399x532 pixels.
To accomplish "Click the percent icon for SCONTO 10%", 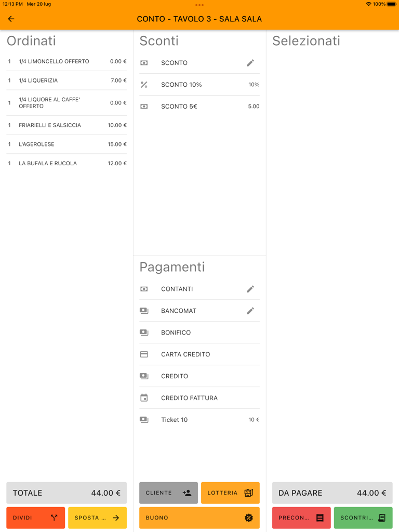I will click(x=144, y=85).
